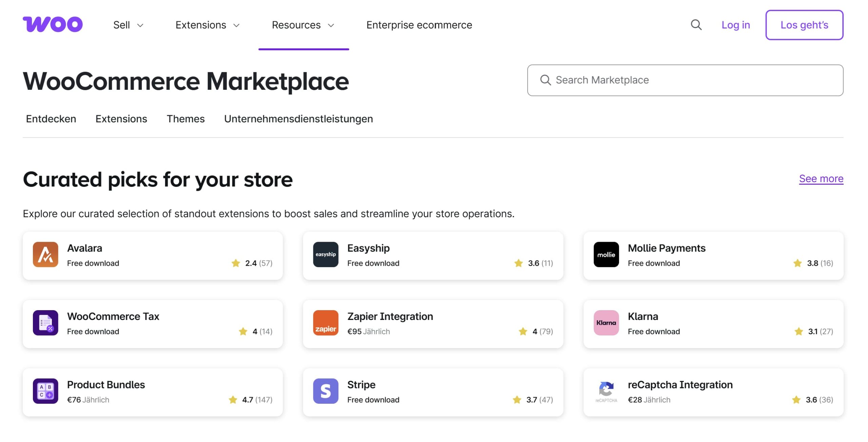Click Avalara's star rating icon
Screen dimensions: 868x442
236,263
